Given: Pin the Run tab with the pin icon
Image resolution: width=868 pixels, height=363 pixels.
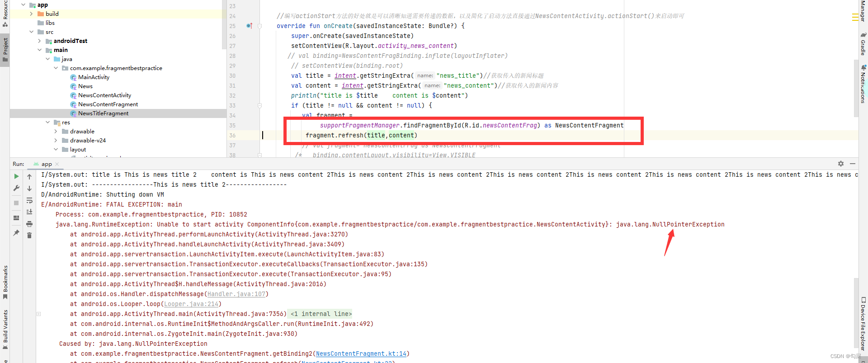Looking at the screenshot, I should 16,233.
